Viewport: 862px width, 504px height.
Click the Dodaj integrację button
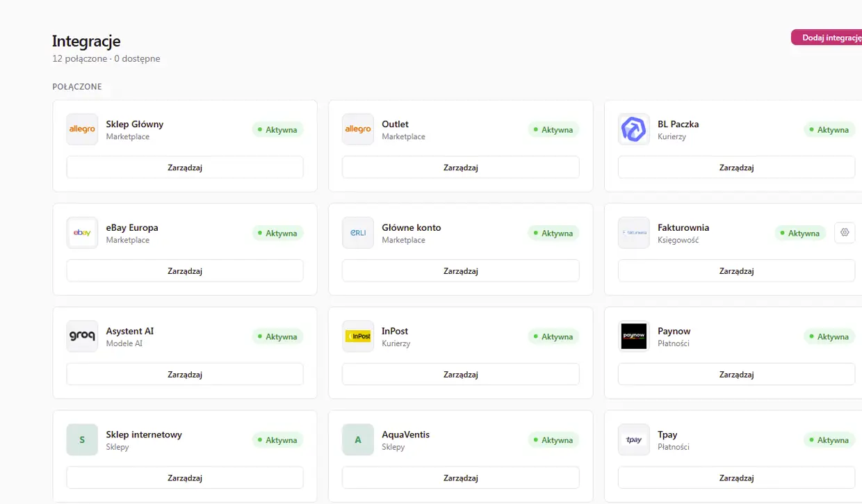click(x=827, y=38)
